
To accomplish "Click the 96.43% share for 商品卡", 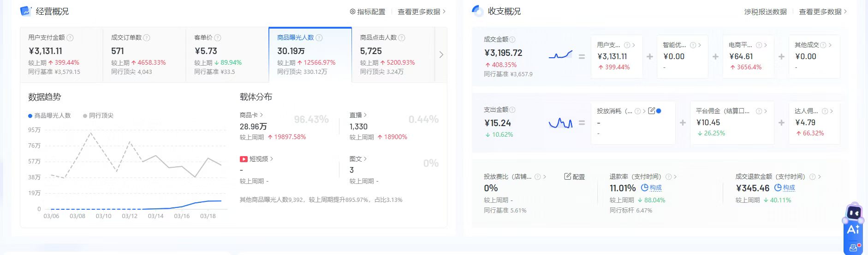I will [311, 120].
